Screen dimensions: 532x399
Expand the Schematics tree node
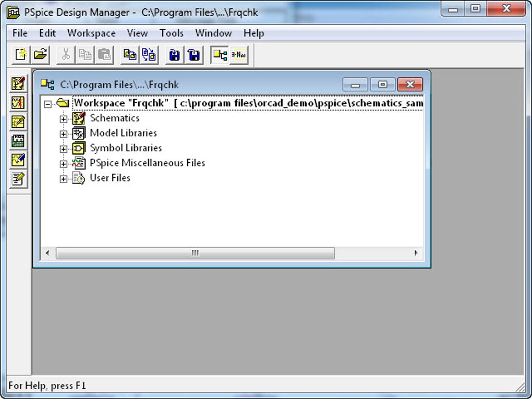(64, 119)
